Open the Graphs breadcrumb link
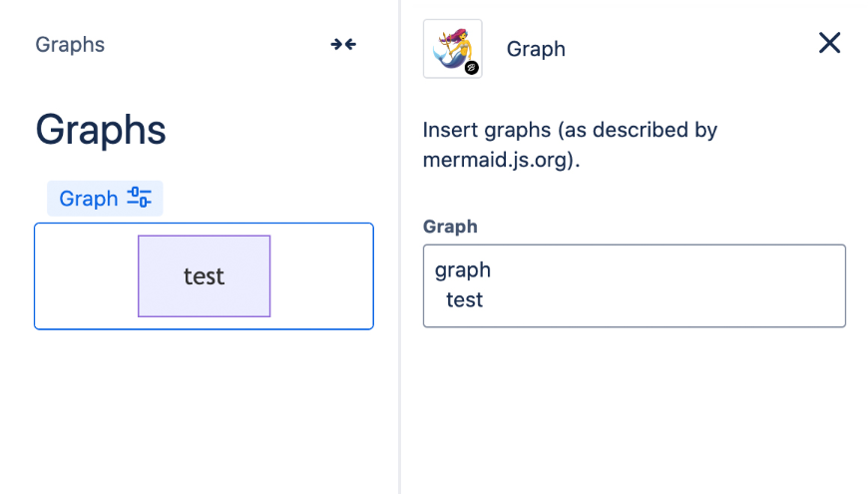The image size is (868, 494). click(70, 45)
